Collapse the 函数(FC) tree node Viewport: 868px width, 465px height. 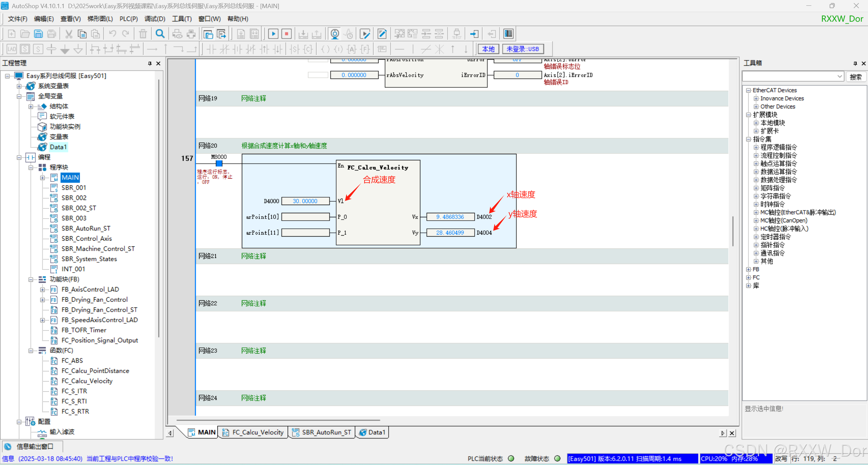[x=31, y=351]
